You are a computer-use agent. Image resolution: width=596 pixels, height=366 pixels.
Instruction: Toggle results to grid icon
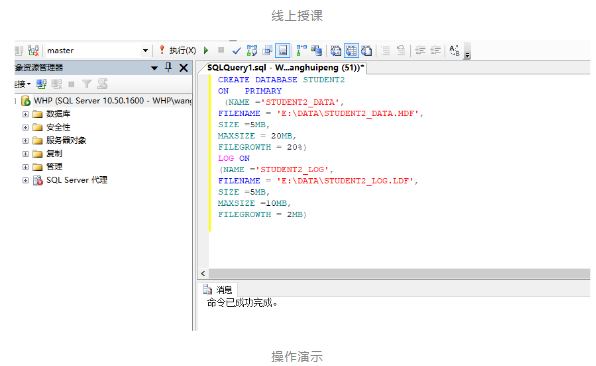click(x=352, y=50)
